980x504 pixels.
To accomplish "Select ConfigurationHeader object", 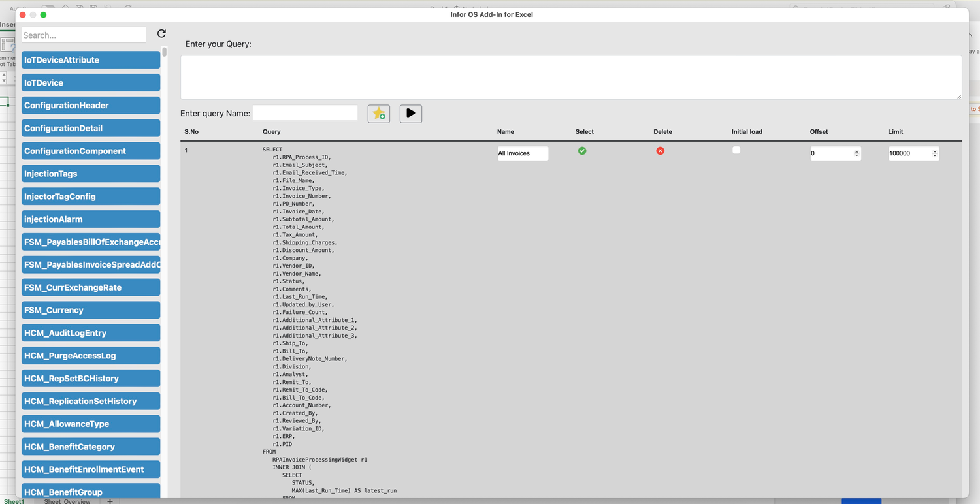I will (91, 106).
